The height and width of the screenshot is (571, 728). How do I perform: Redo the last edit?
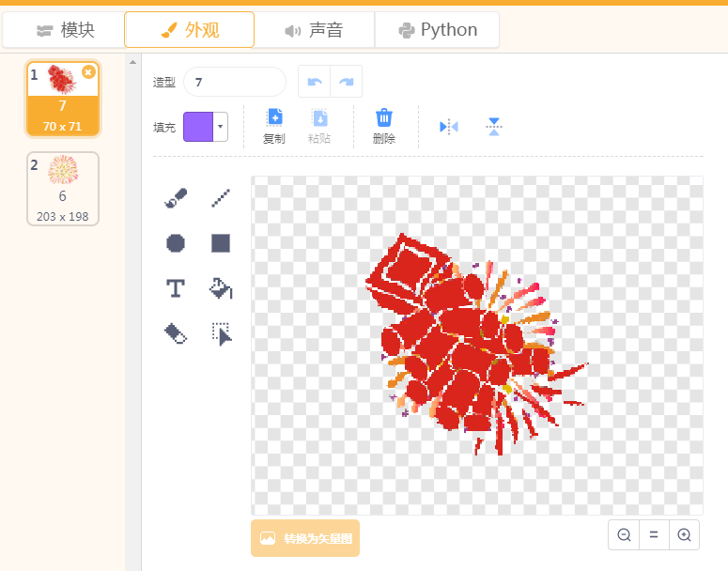[x=347, y=82]
